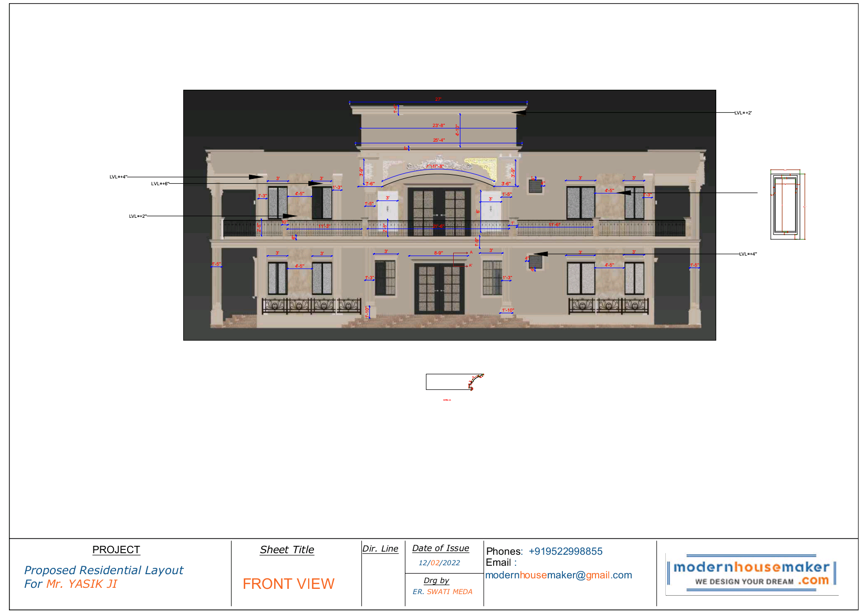Click the 25'-4" dimension text
868x613 pixels.
click(x=438, y=140)
